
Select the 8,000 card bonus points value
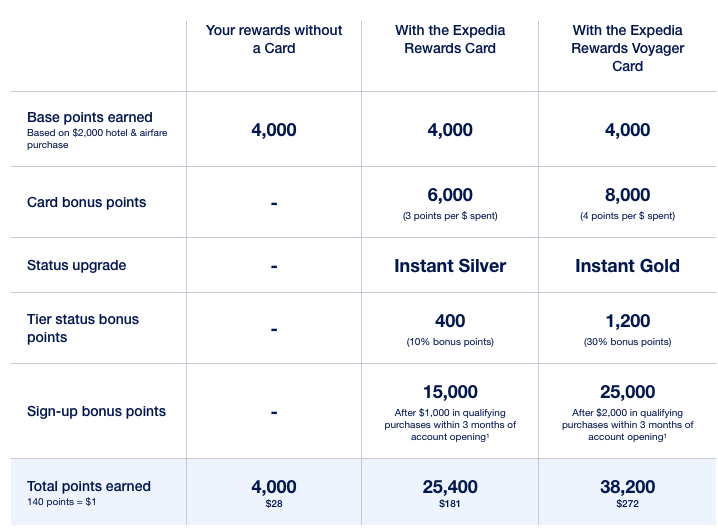627,195
